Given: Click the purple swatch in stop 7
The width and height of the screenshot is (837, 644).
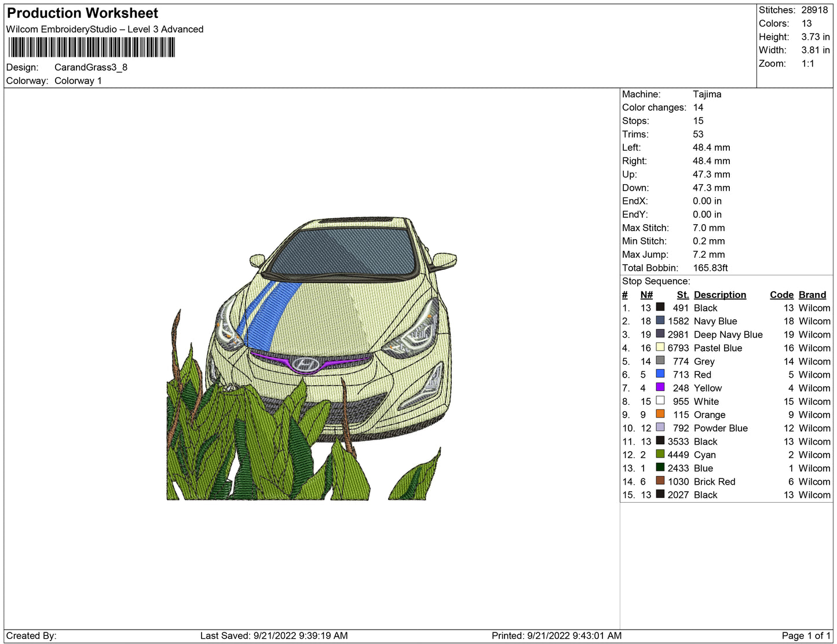Looking at the screenshot, I should [x=660, y=387].
